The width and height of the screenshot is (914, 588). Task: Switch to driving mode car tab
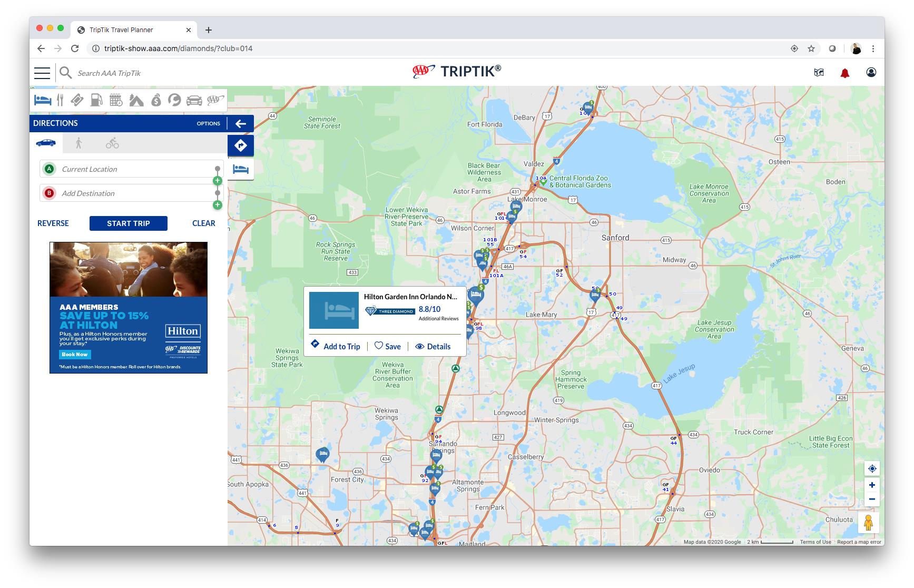click(46, 143)
